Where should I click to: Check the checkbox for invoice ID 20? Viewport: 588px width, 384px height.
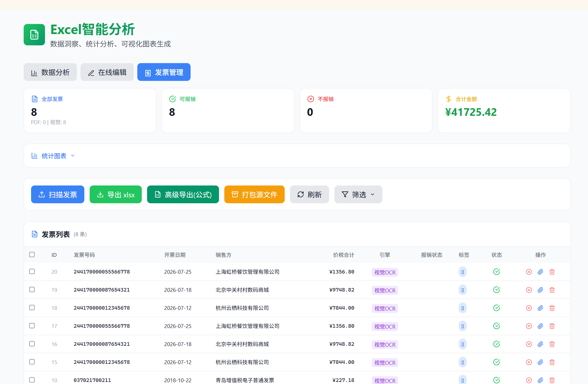(x=32, y=271)
